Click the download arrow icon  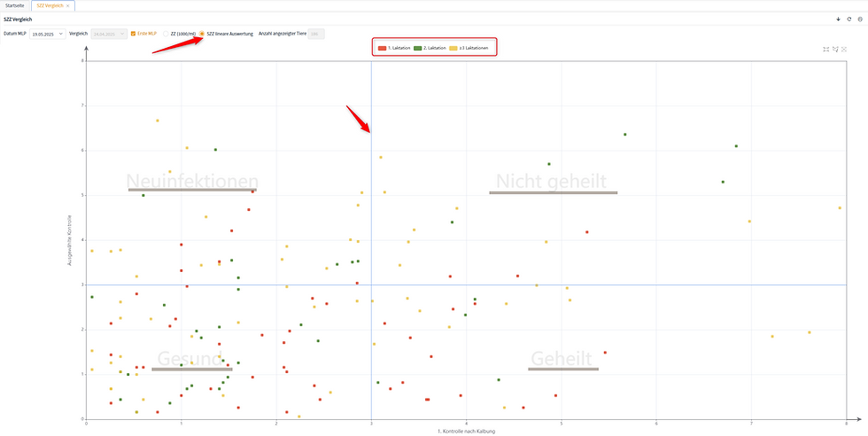[839, 19]
